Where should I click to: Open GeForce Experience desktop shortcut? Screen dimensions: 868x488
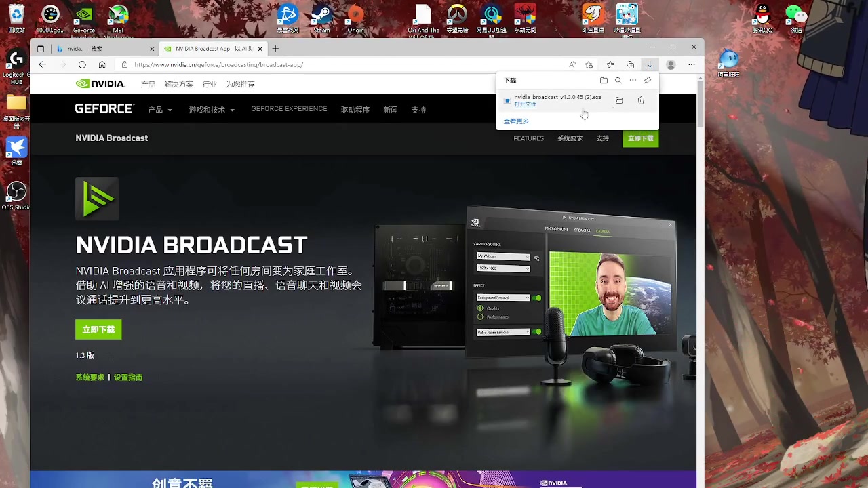pos(84,18)
